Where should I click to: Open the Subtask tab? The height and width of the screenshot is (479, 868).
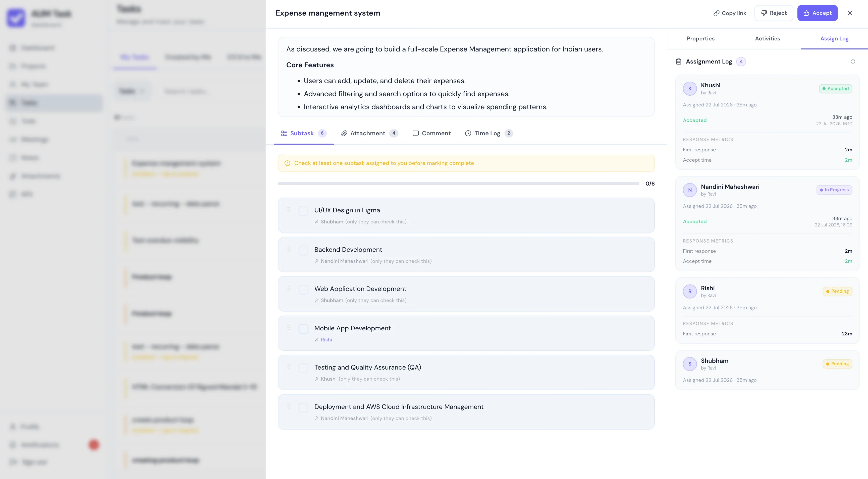pos(303,133)
